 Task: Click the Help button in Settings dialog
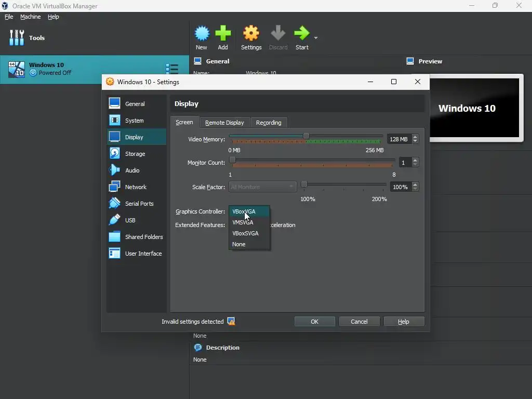pyautogui.click(x=404, y=321)
